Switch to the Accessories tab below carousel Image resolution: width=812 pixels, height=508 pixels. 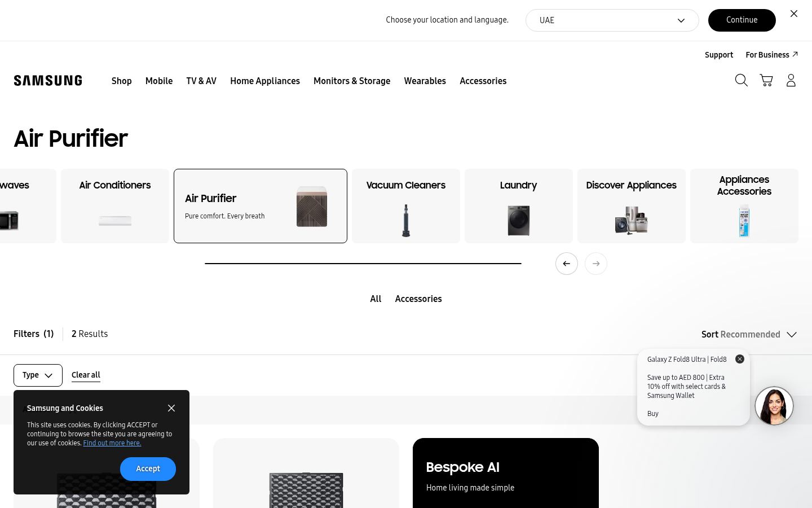(x=418, y=299)
